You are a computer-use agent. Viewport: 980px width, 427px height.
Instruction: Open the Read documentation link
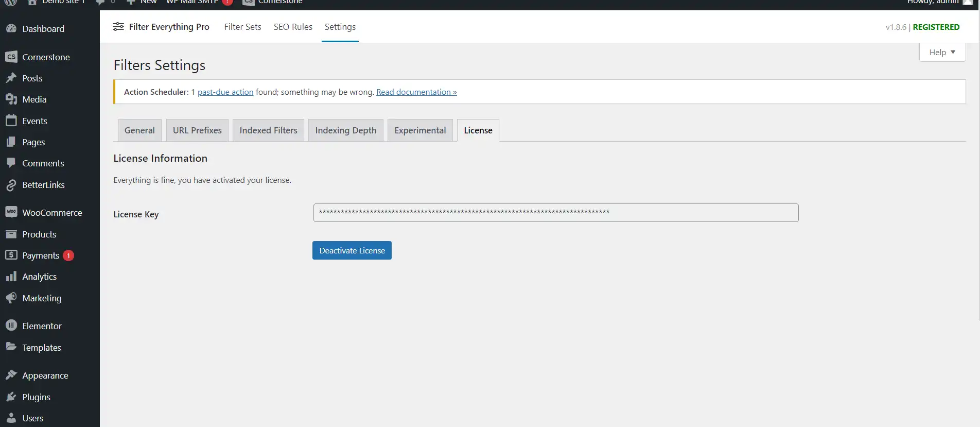click(x=416, y=92)
